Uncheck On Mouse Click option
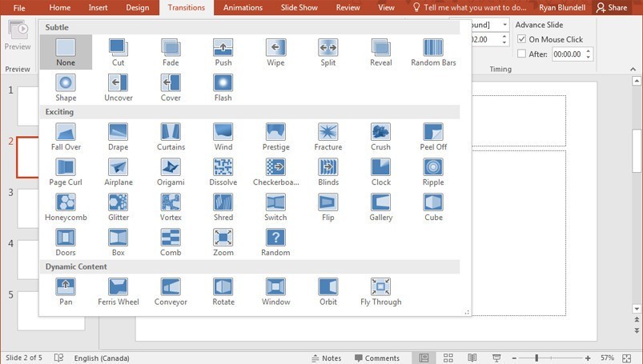The image size is (643, 364). point(521,39)
